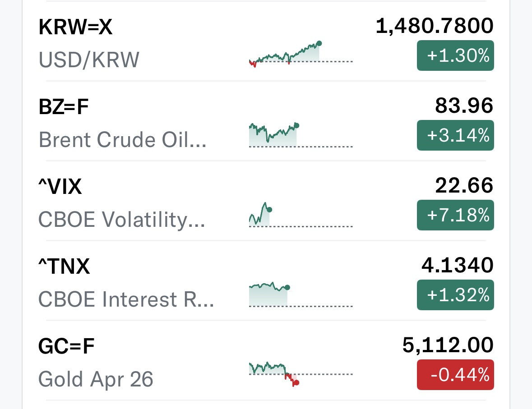532x409 pixels.
Task: Click the +1.32% TNX change badge
Action: (x=455, y=295)
